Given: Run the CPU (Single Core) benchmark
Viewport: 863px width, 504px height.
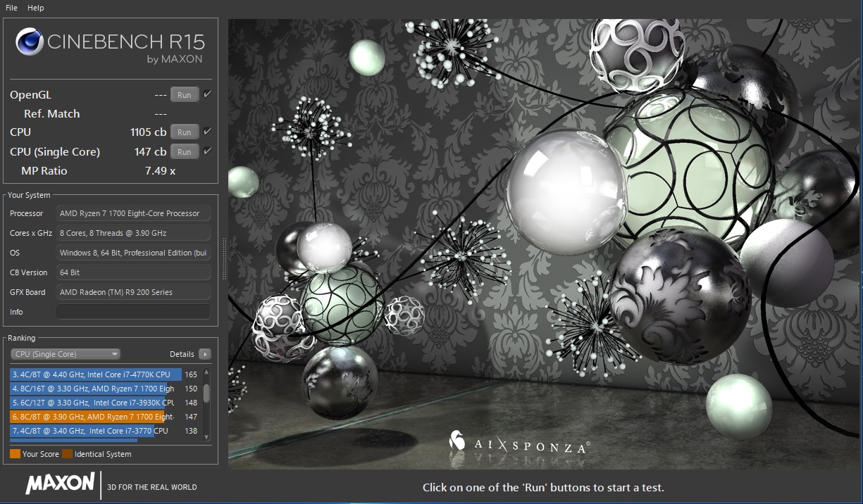Looking at the screenshot, I should (184, 152).
